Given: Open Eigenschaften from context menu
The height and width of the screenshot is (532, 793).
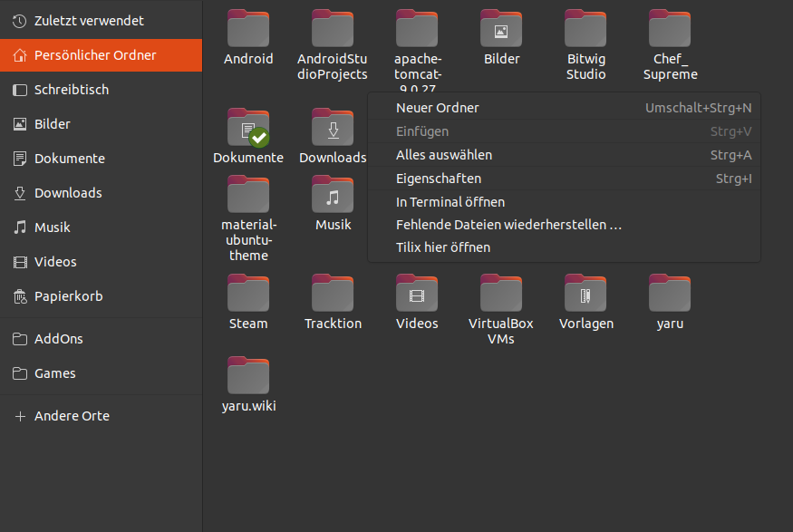Looking at the screenshot, I should point(564,179).
